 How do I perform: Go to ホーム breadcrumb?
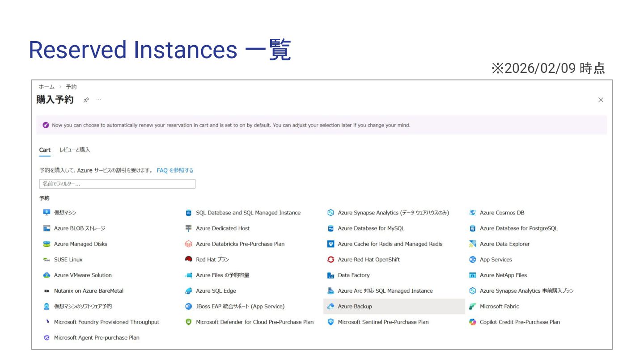coord(47,87)
